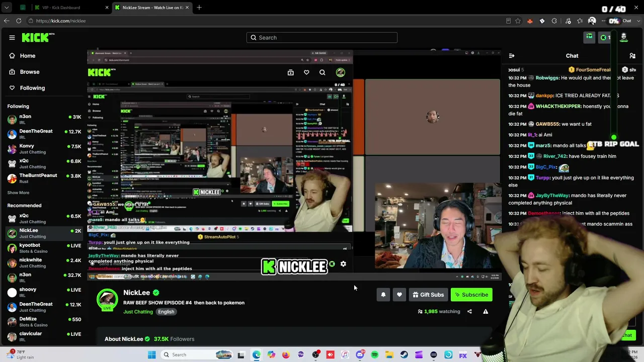Open File Explorer from taskbar
The height and width of the screenshot is (362, 644).
point(389,355)
